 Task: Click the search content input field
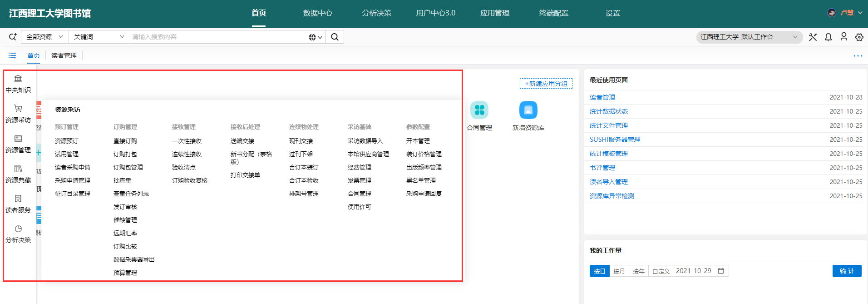[x=218, y=37]
